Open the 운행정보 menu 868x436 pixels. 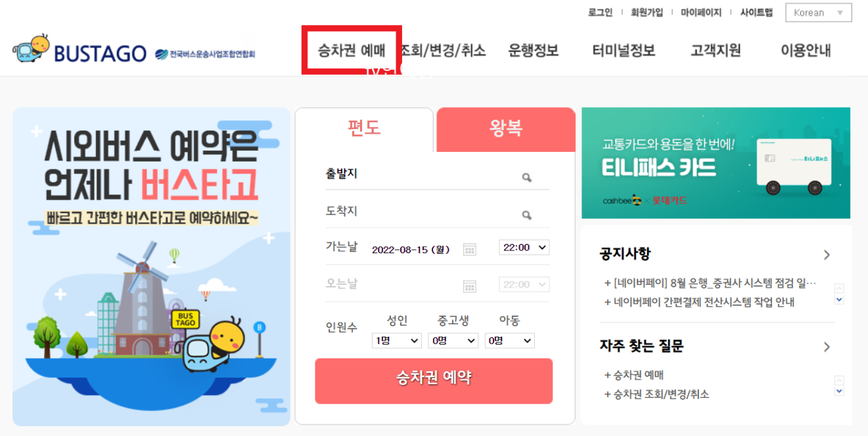pyautogui.click(x=534, y=50)
